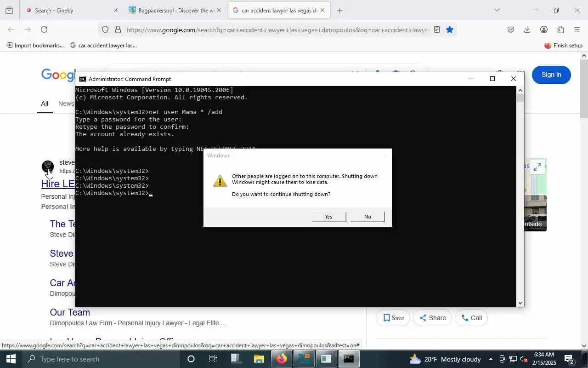Go back to previous page
Screen dimensions: 588x368
click(x=11, y=29)
